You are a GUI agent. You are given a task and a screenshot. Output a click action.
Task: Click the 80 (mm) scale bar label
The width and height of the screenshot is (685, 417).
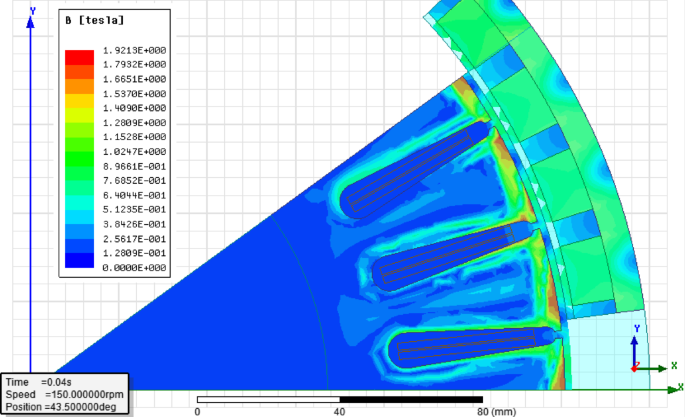(496, 411)
